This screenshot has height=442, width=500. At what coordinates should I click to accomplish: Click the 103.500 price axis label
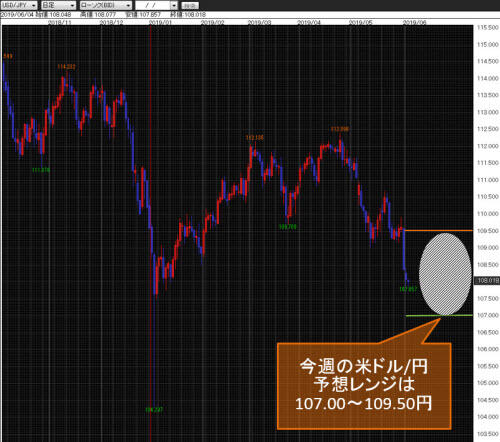(x=488, y=434)
